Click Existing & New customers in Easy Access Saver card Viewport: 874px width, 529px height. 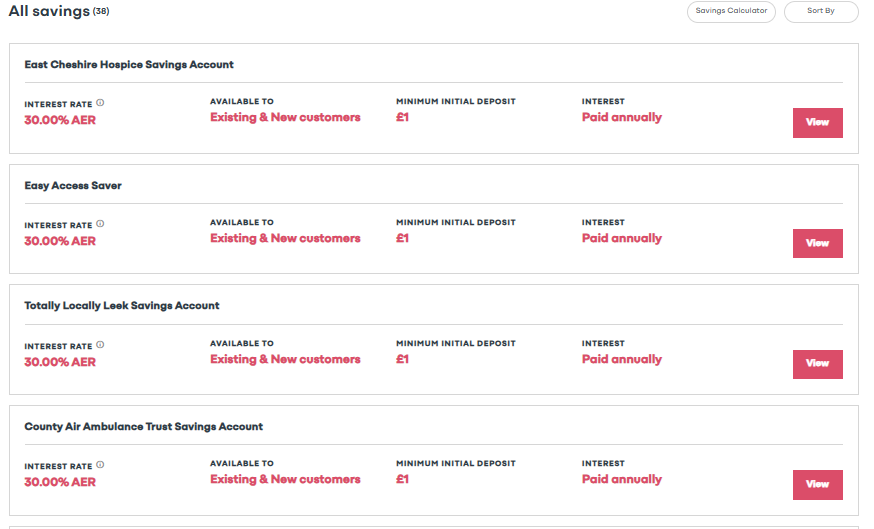coord(285,238)
